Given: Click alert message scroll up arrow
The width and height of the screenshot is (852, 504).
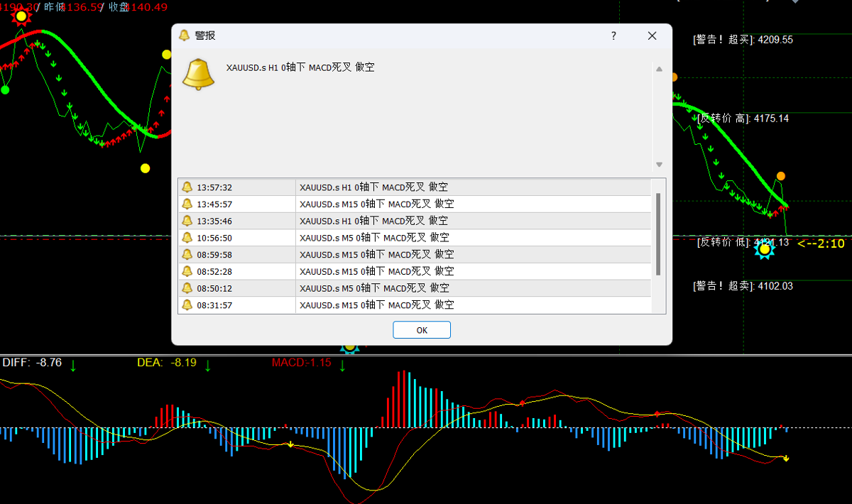Looking at the screenshot, I should tap(659, 70).
